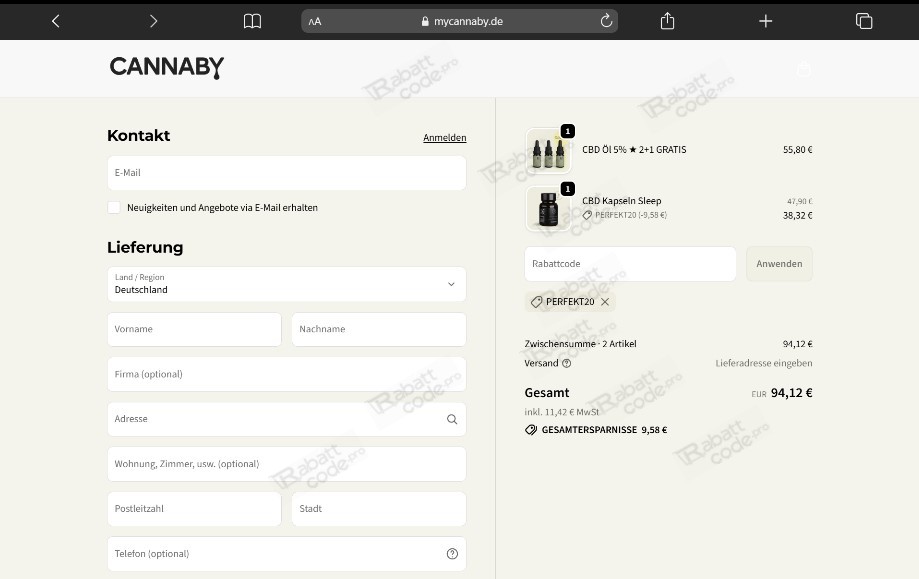
Task: Open the AA text size menu
Action: pos(315,22)
